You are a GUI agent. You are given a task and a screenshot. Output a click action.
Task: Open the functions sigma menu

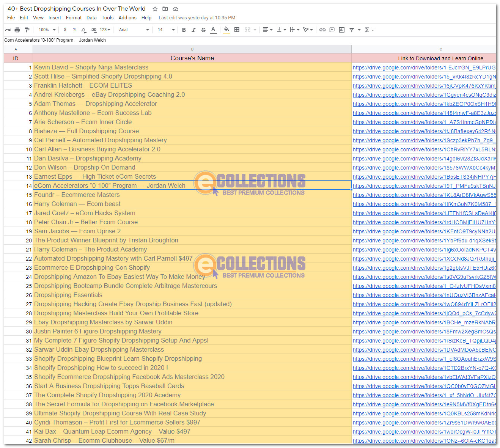tap(369, 30)
